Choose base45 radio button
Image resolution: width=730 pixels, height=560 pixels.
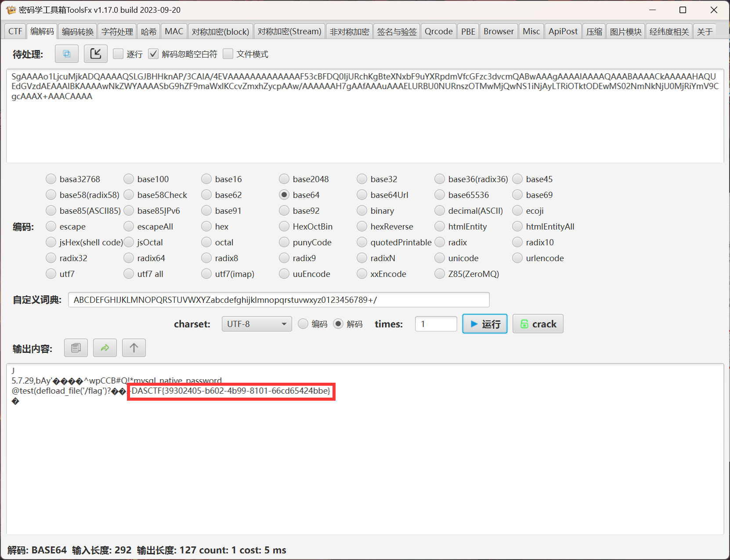(517, 179)
